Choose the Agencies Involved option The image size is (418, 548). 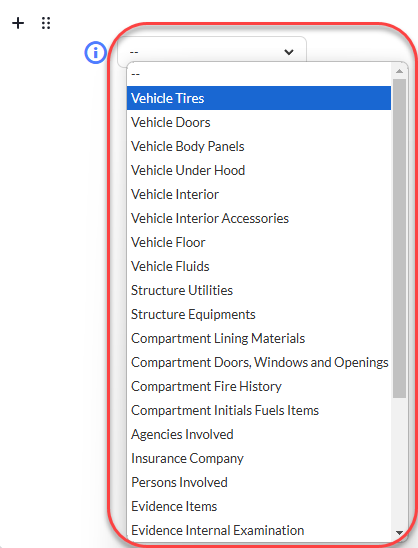pos(259,434)
